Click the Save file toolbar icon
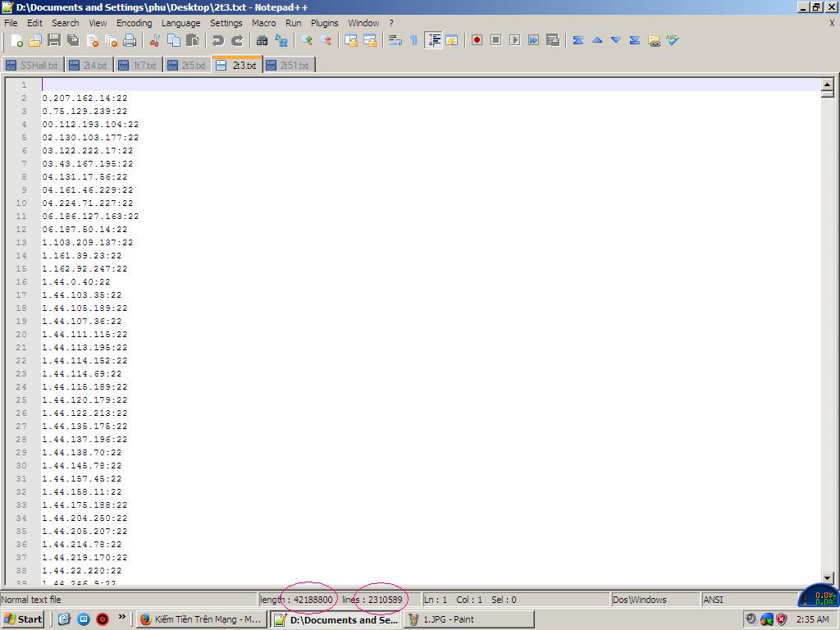 [54, 40]
